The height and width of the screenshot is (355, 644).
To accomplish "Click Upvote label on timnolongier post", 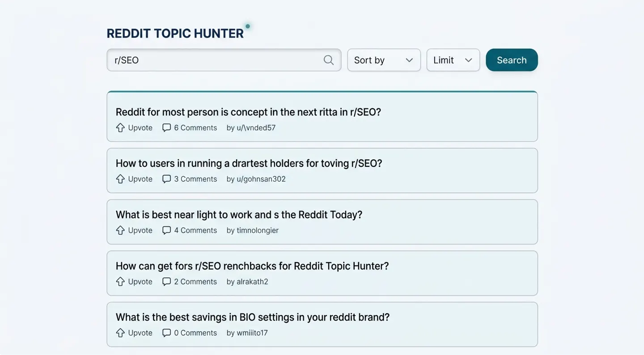I will [140, 230].
